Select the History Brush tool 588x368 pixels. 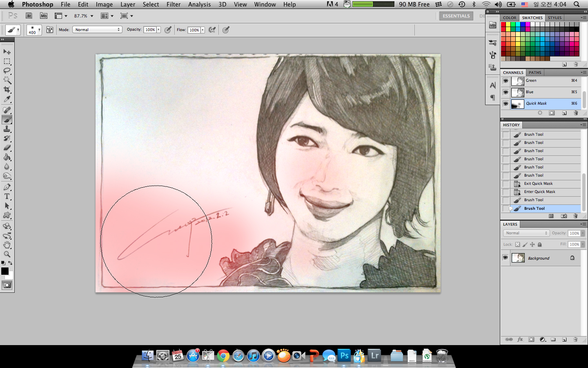pos(7,138)
